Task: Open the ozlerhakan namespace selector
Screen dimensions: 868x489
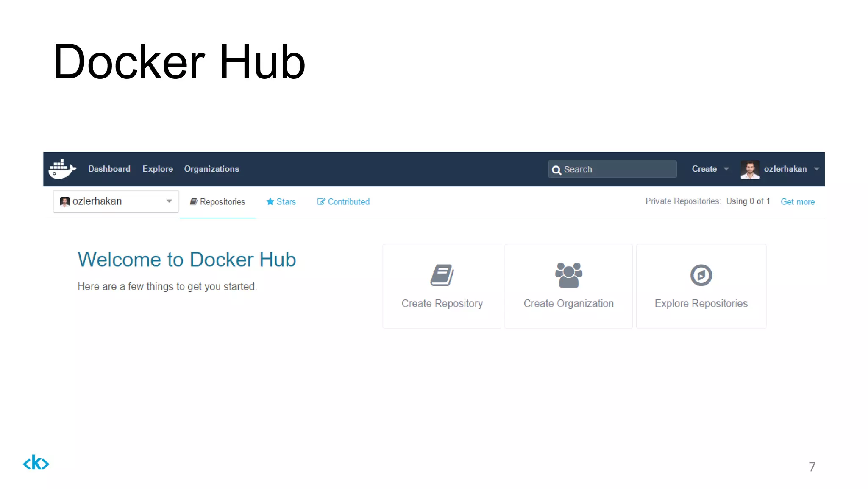Action: tap(116, 201)
